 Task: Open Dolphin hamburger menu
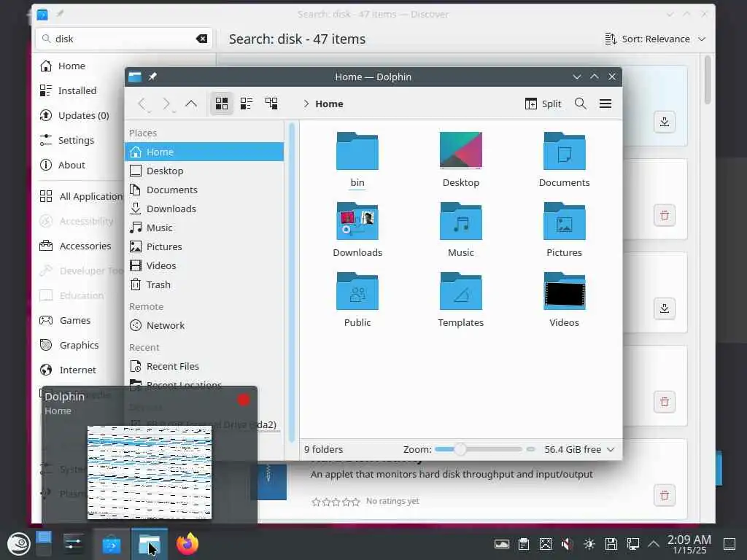[605, 104]
